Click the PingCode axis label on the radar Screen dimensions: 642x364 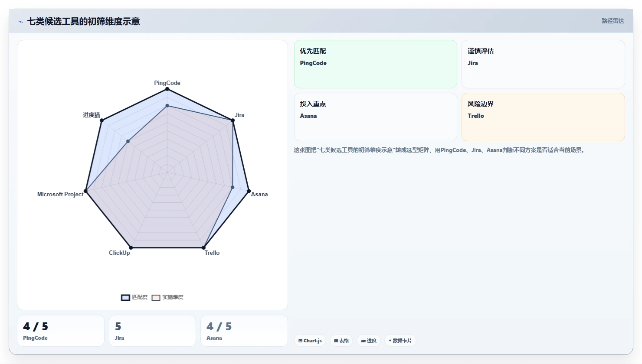167,83
